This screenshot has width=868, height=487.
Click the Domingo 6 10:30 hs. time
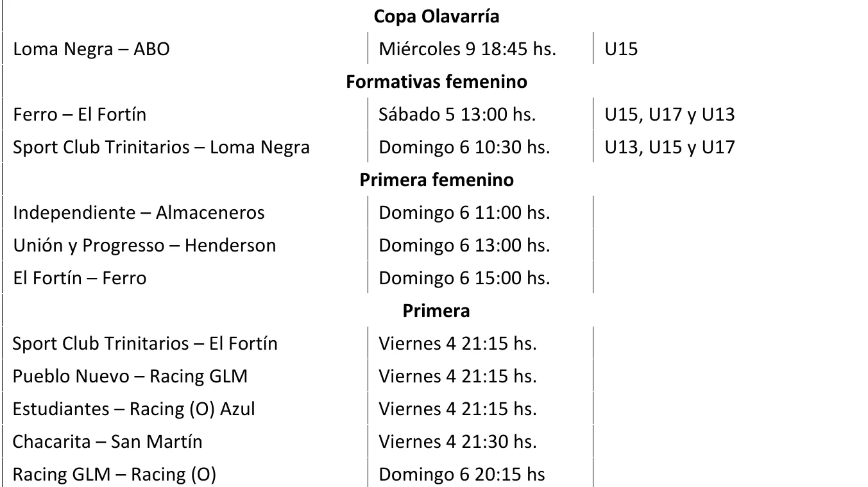[x=464, y=148]
